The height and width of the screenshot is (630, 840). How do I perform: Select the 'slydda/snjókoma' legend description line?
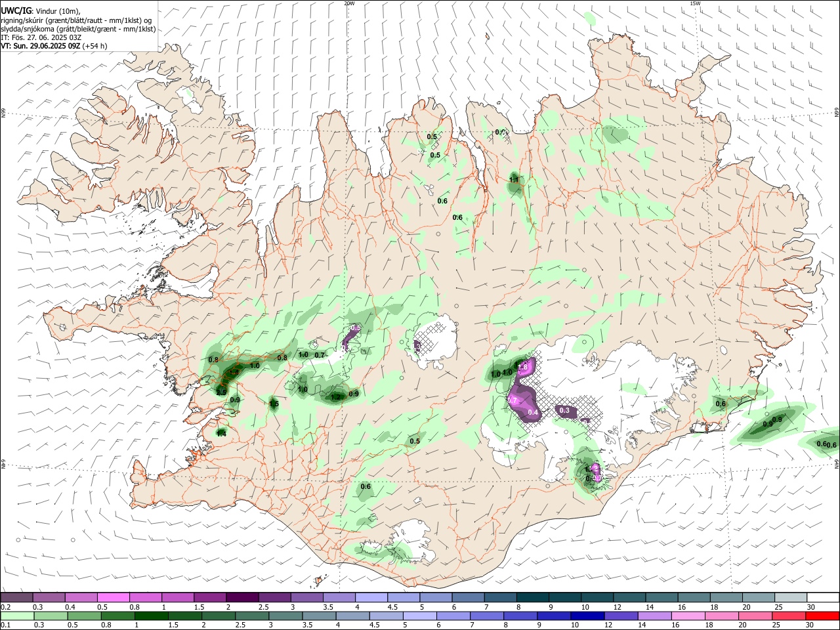click(78, 29)
